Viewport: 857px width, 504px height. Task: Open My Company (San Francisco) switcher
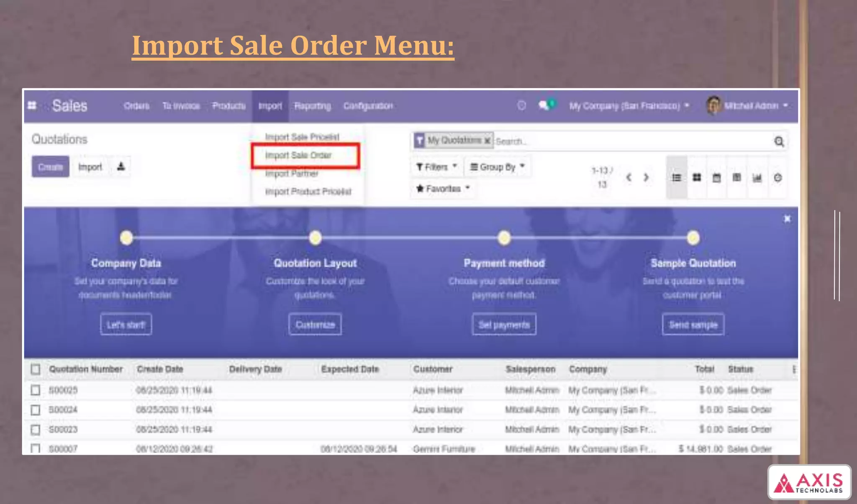(629, 106)
